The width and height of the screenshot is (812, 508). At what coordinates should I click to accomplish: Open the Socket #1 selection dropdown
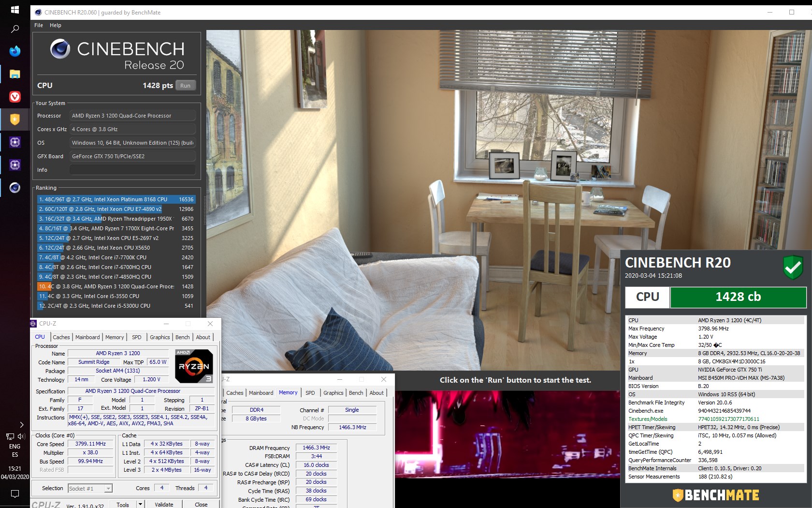coord(90,489)
